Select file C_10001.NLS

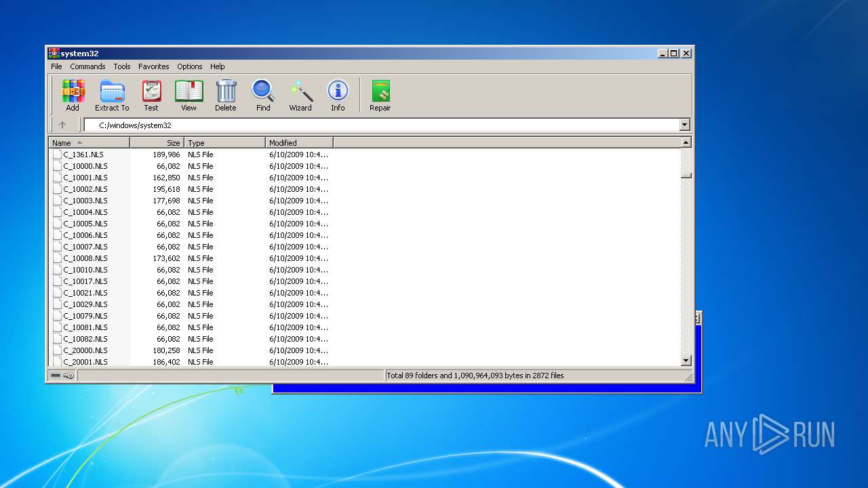[x=85, y=178]
